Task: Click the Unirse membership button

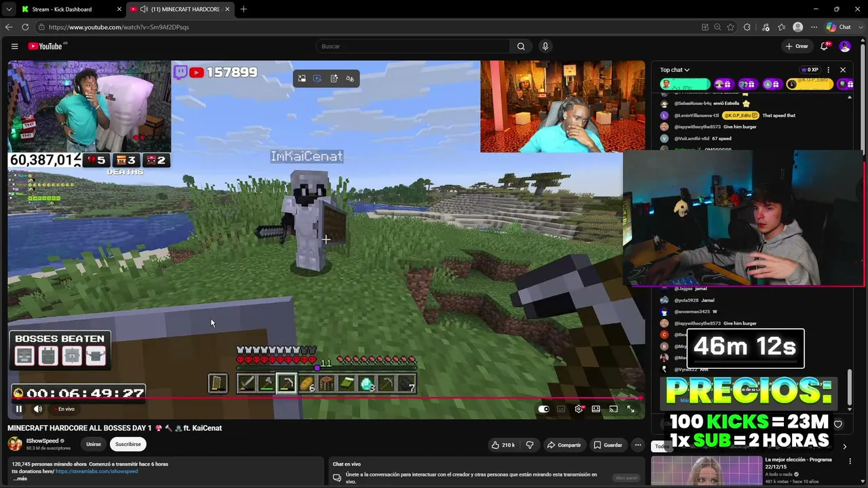Action: click(94, 445)
